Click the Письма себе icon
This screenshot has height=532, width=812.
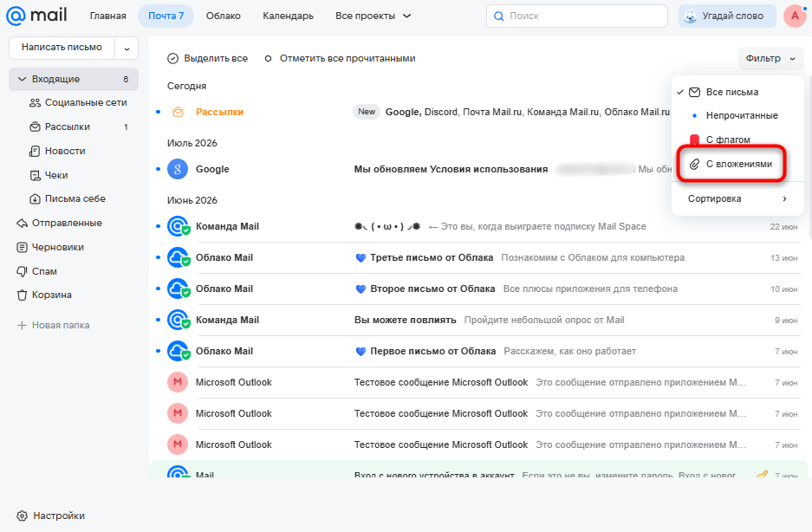point(35,199)
